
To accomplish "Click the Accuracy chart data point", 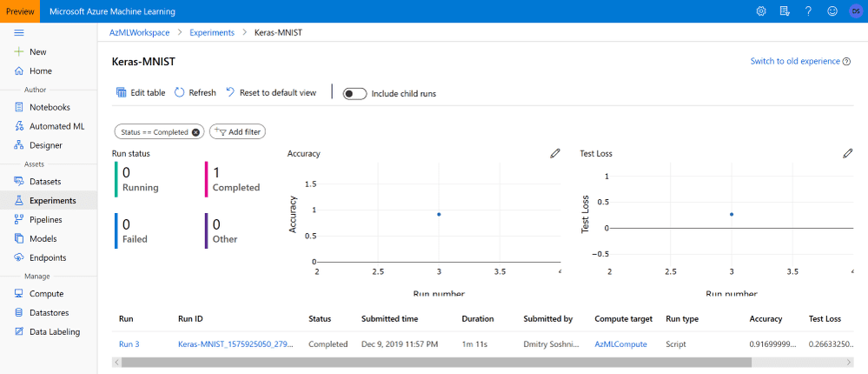I will [439, 214].
